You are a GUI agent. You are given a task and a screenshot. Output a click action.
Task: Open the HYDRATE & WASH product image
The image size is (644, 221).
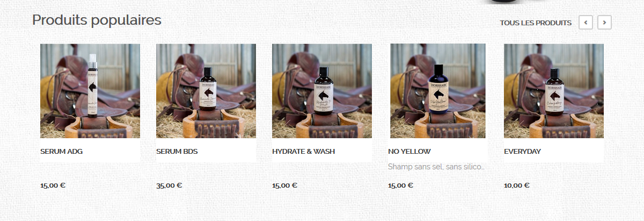tap(322, 91)
